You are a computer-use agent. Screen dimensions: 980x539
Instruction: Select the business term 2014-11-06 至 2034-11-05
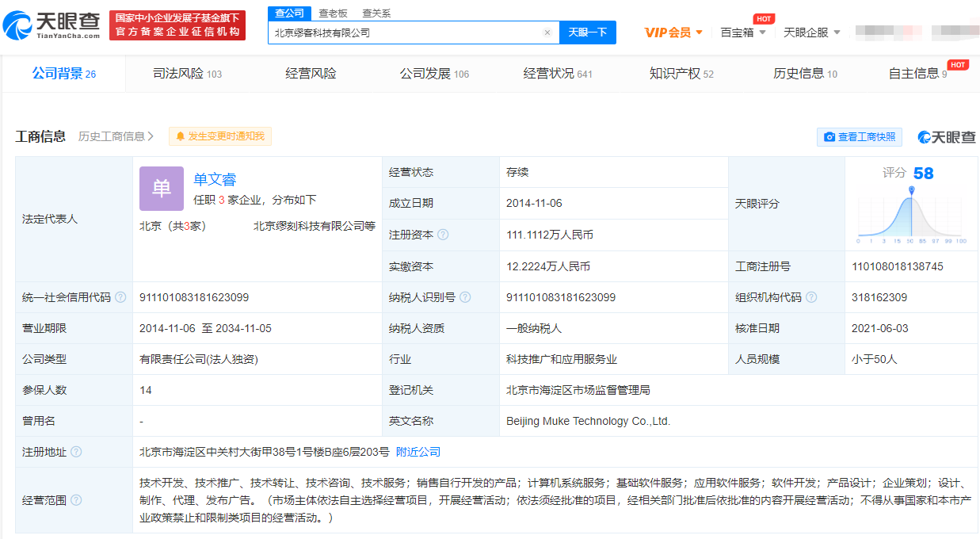206,328
